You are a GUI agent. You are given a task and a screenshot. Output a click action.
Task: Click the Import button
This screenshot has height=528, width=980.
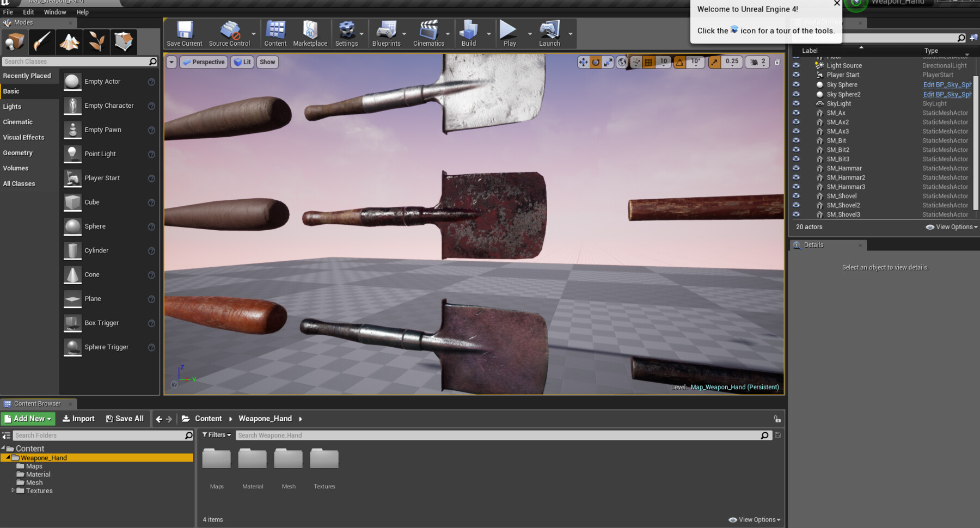(78, 419)
